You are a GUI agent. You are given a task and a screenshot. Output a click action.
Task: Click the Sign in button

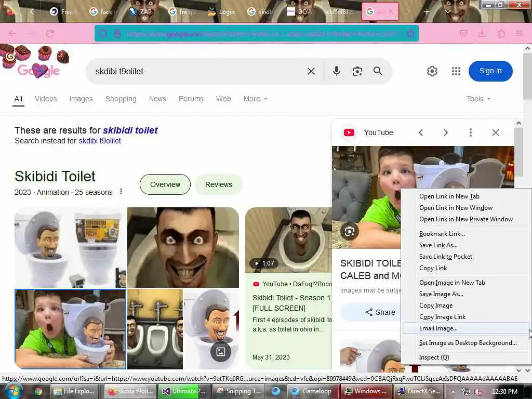(x=490, y=71)
